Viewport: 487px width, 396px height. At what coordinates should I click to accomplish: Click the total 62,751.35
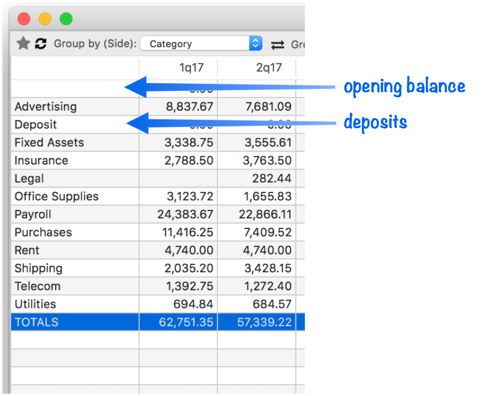(186, 322)
